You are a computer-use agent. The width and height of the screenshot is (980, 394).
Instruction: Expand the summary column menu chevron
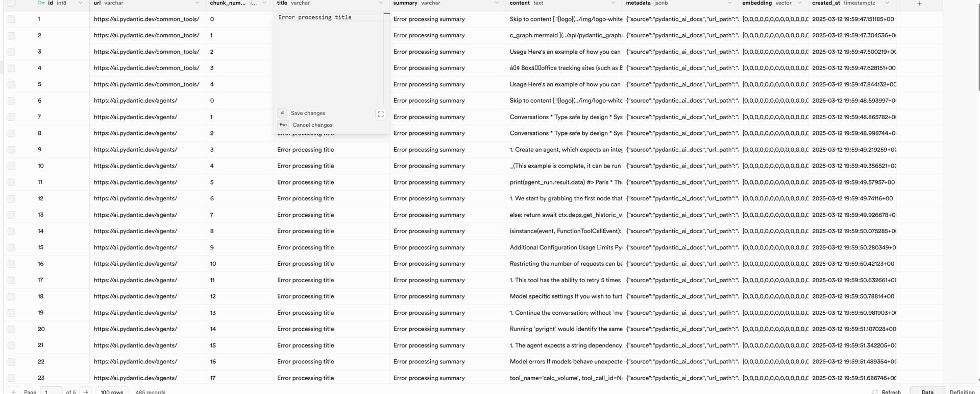tap(497, 3)
